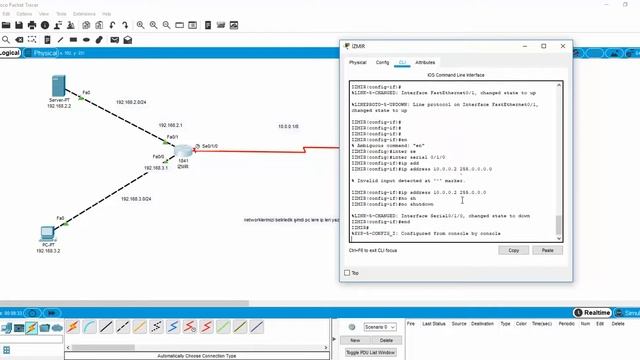Select the Draw Line tool

60,40
